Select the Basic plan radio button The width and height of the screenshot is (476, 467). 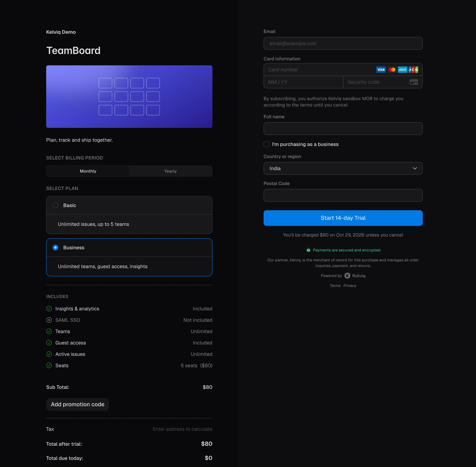point(55,205)
